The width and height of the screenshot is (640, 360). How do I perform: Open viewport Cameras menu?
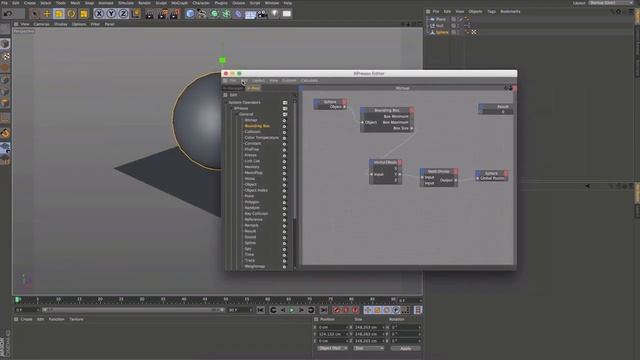point(41,24)
